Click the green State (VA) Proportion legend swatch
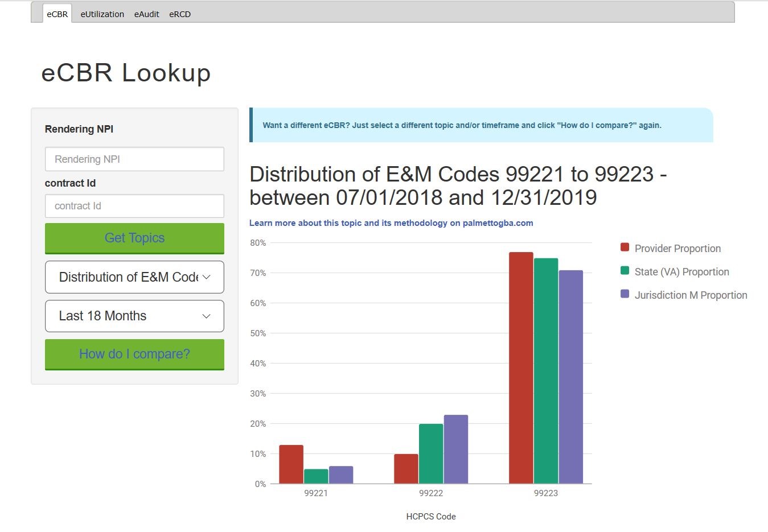 click(x=625, y=271)
